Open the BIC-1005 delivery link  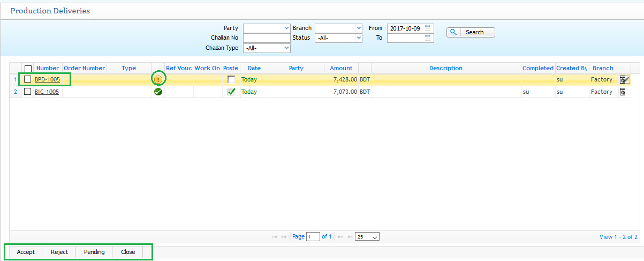click(47, 92)
